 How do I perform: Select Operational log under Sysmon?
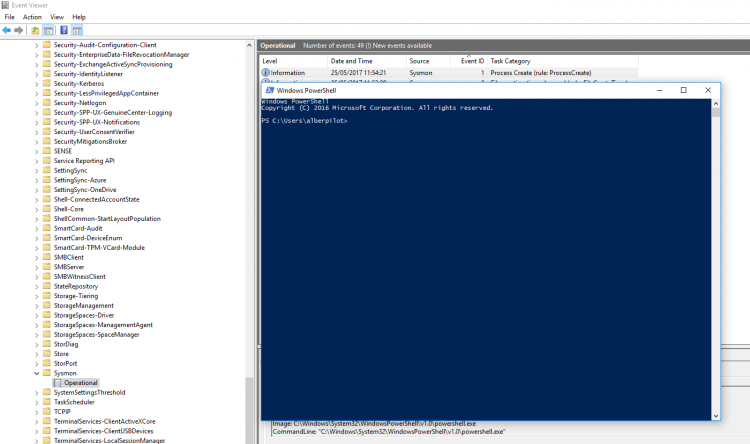tap(81, 383)
